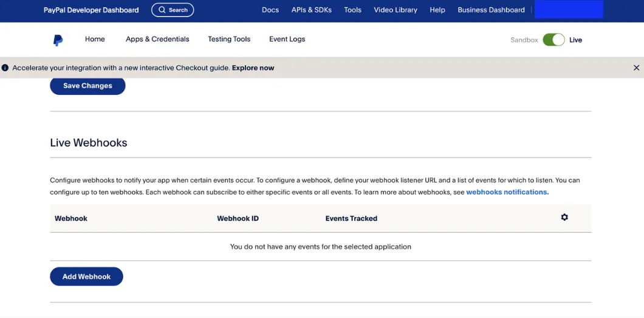
Task: Open the webhooks table settings gear
Action: tap(564, 217)
